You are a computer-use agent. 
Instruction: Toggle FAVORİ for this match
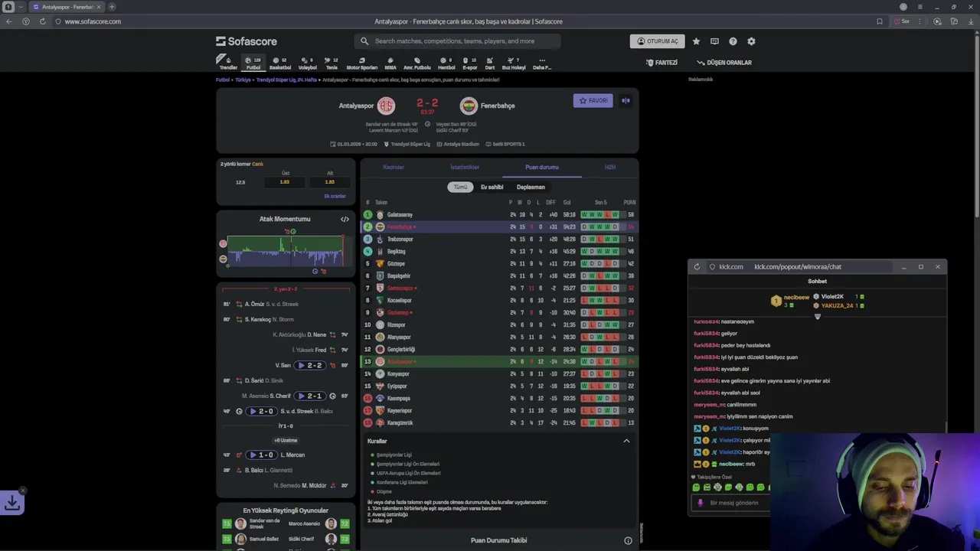tap(593, 100)
